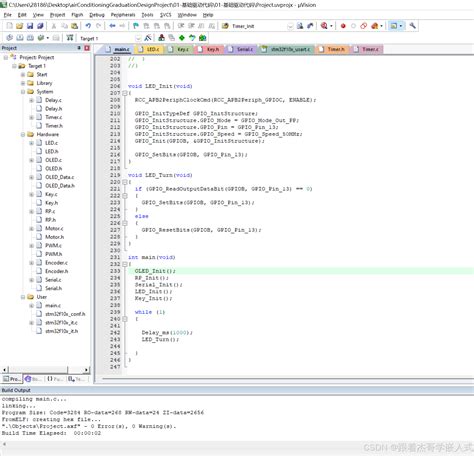The width and height of the screenshot is (474, 456).
Task: Expand the Library folder node
Action: pyautogui.click(x=23, y=83)
